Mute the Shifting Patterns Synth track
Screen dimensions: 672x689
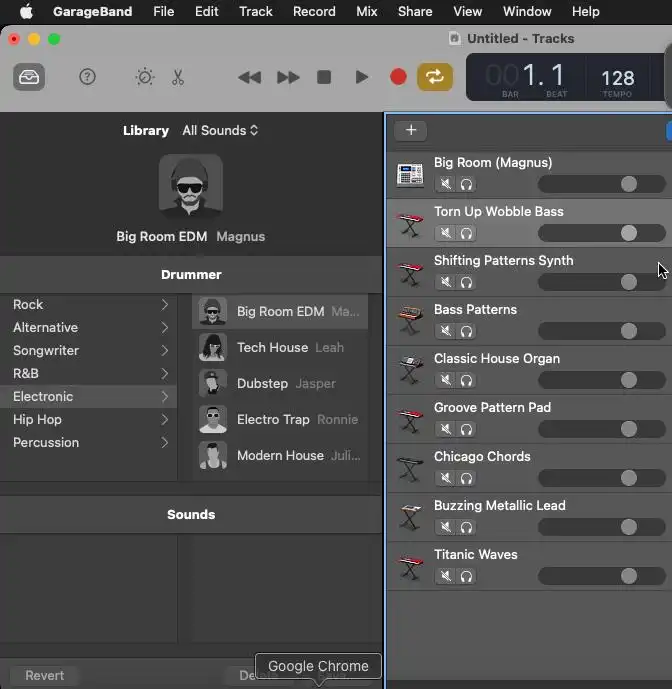[x=445, y=282]
